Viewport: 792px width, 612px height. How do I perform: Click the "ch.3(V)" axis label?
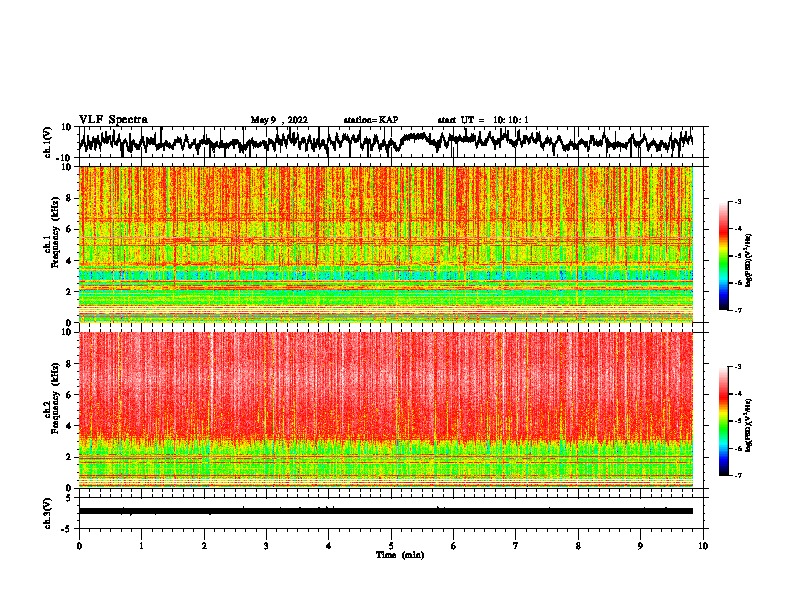48,513
